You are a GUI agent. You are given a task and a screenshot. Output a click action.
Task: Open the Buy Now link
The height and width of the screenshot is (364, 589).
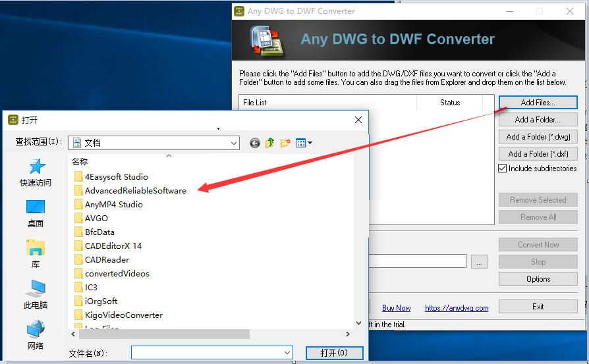tap(397, 308)
